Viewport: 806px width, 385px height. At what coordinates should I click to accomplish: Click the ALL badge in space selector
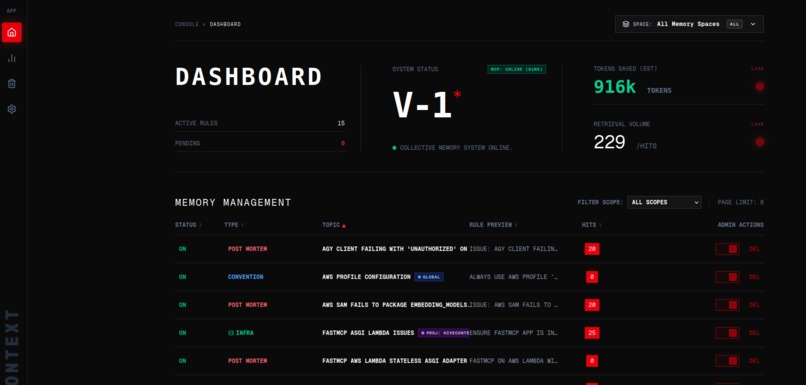tap(735, 24)
